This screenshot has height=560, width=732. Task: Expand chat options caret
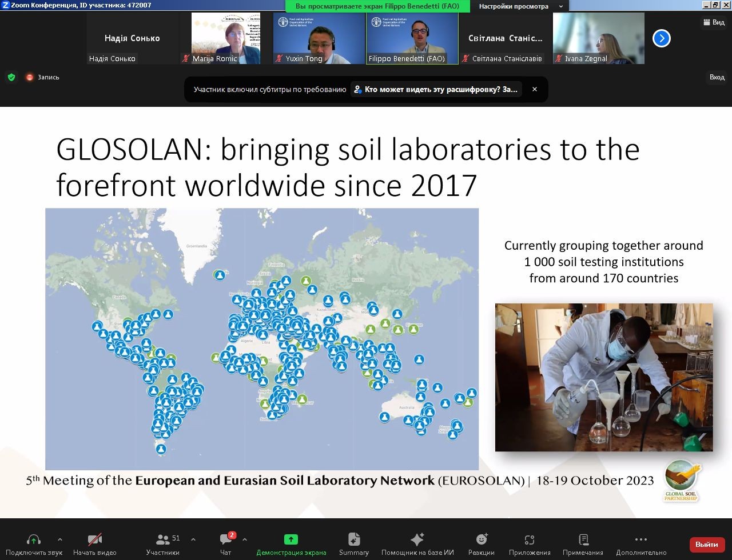245,539
